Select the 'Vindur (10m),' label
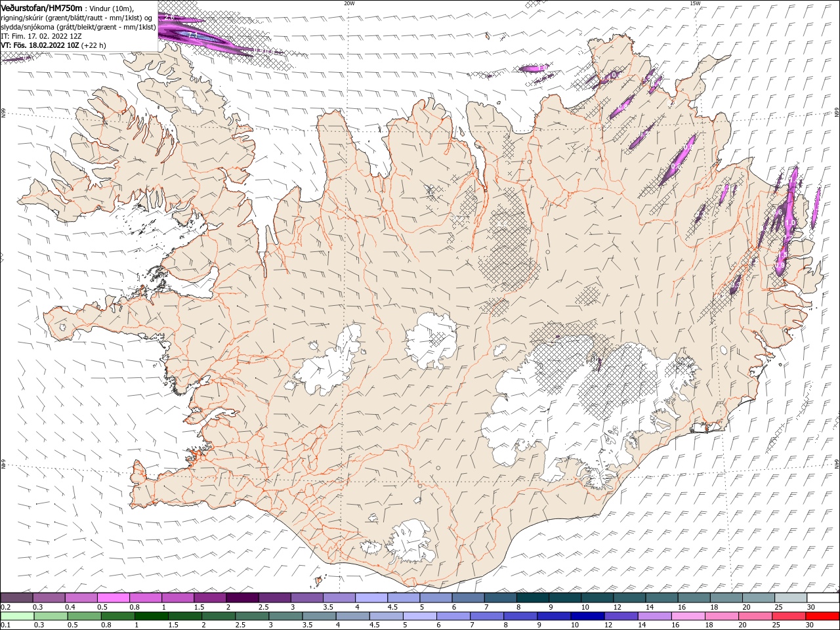The width and height of the screenshot is (840, 630). (x=112, y=8)
